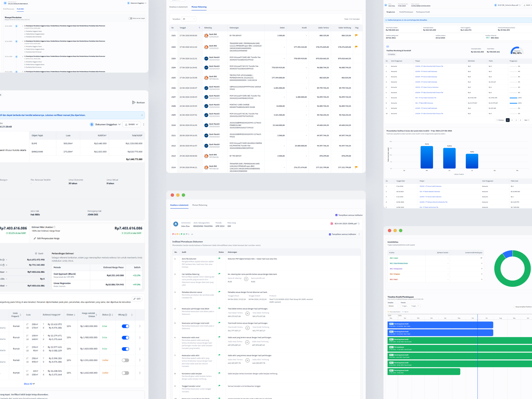The image size is (532, 399).
Task: Enable Hitung toggle for Rp 1.602.000.000 row
Action: (x=126, y=373)
